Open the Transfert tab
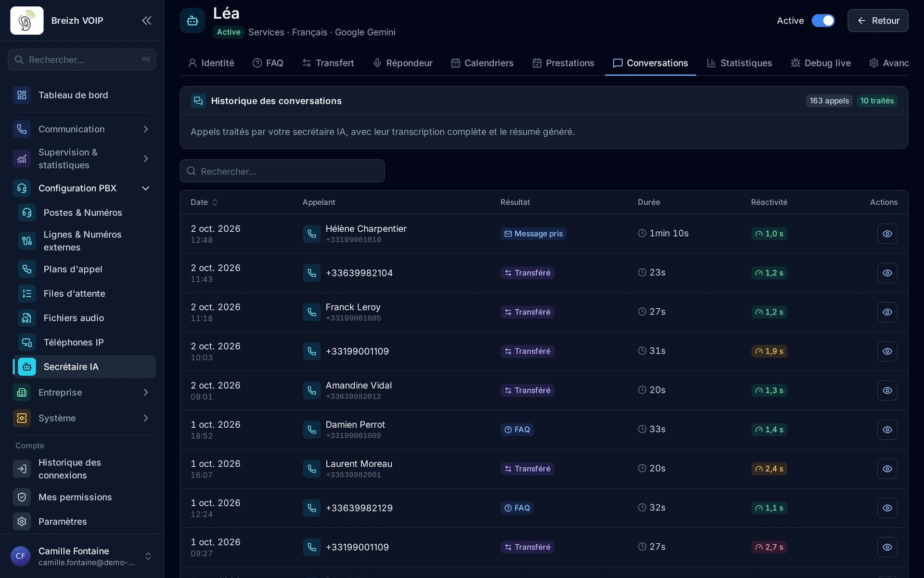 click(x=328, y=63)
